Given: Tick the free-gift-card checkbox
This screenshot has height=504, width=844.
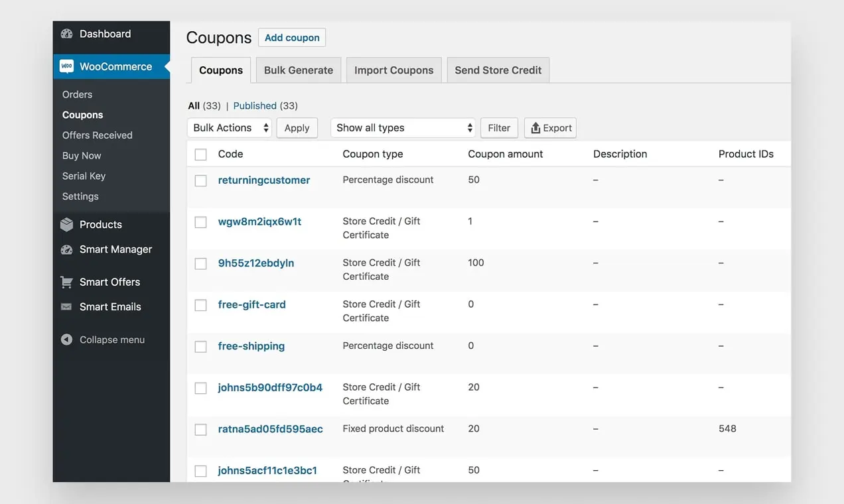Looking at the screenshot, I should point(200,305).
